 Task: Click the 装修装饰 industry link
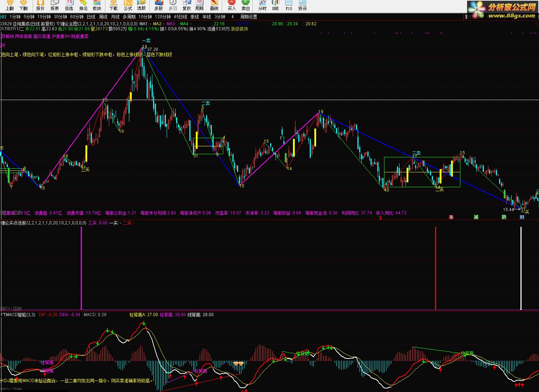[239, 29]
